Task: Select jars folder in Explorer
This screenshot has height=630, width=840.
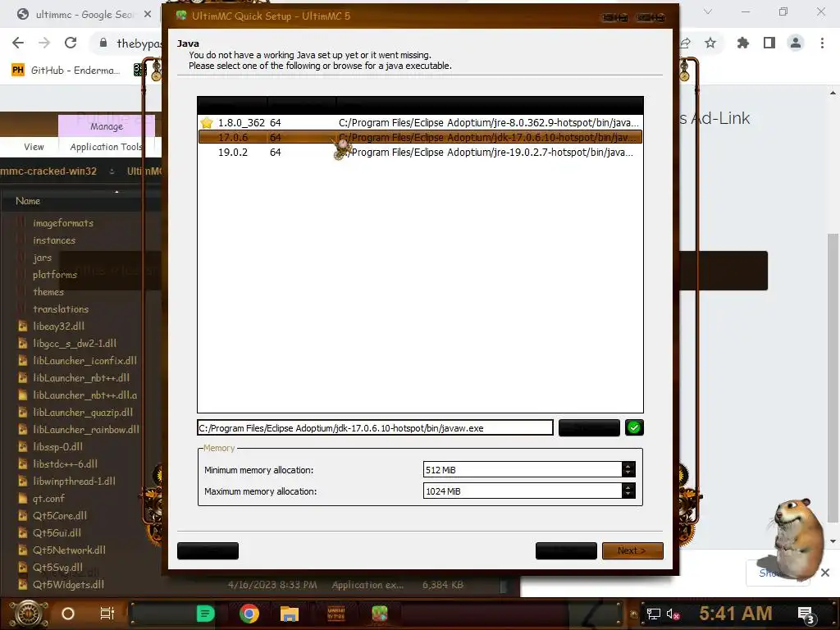Action: 43,258
